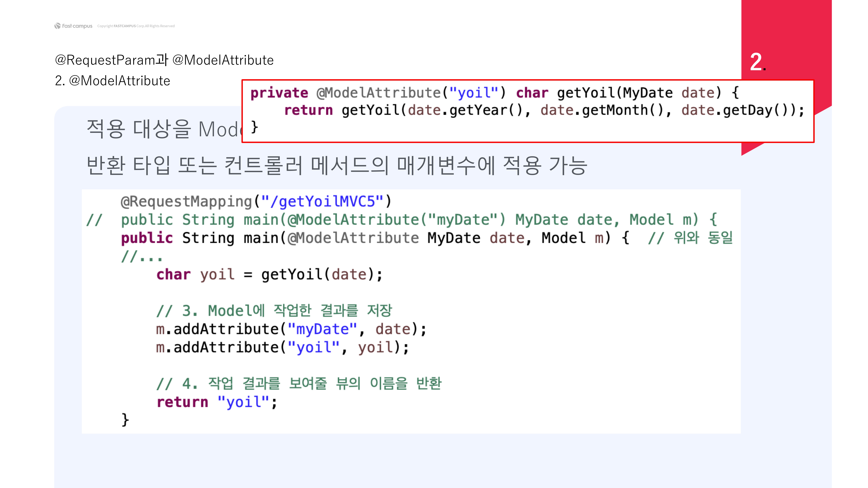Click 'char yoil = getYoil(date);' line
This screenshot has width=868, height=488.
270,274
